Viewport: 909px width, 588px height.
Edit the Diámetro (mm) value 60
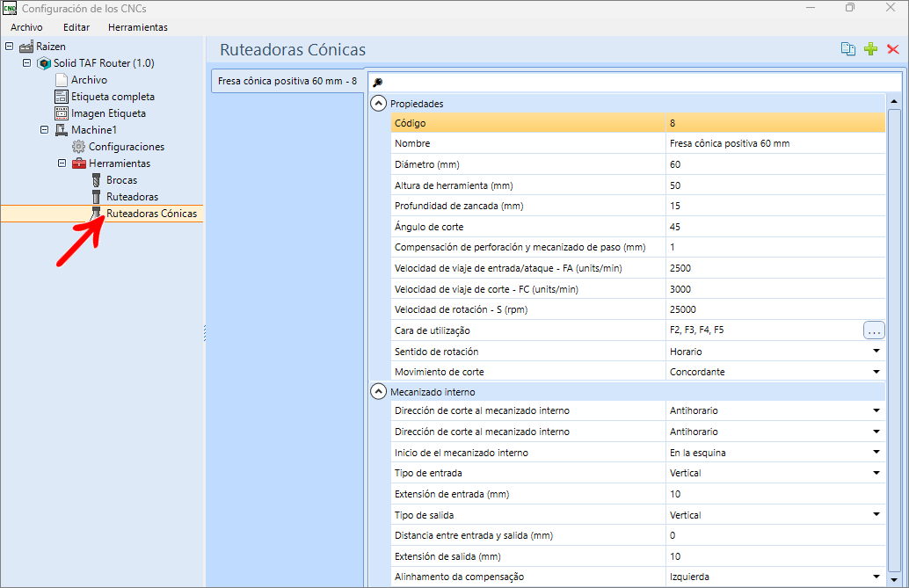(775, 164)
